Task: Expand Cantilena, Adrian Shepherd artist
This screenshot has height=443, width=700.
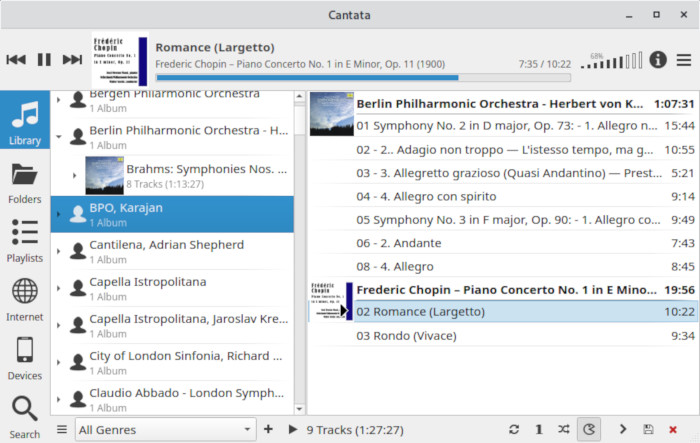Action: pyautogui.click(x=58, y=251)
